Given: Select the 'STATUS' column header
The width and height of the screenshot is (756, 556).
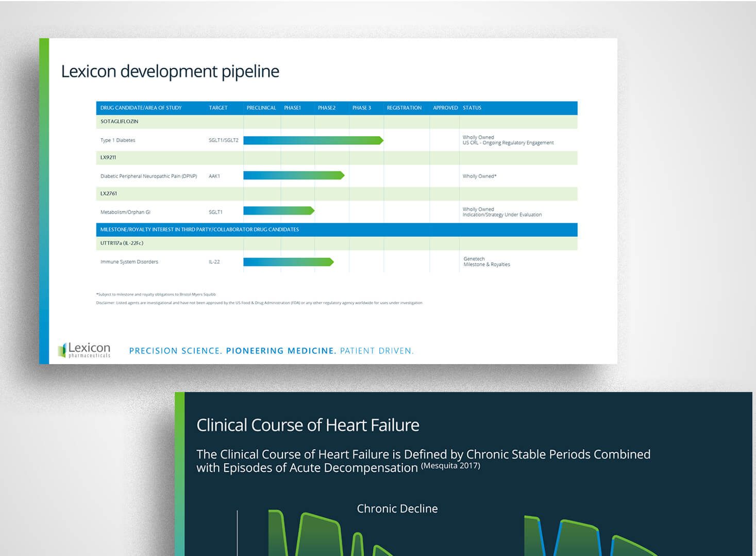Looking at the screenshot, I should 472,108.
